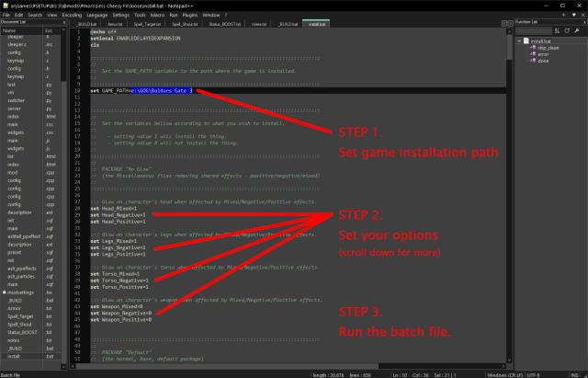This screenshot has width=588, height=378.
Task: Select the install.bat tab
Action: pos(316,24)
